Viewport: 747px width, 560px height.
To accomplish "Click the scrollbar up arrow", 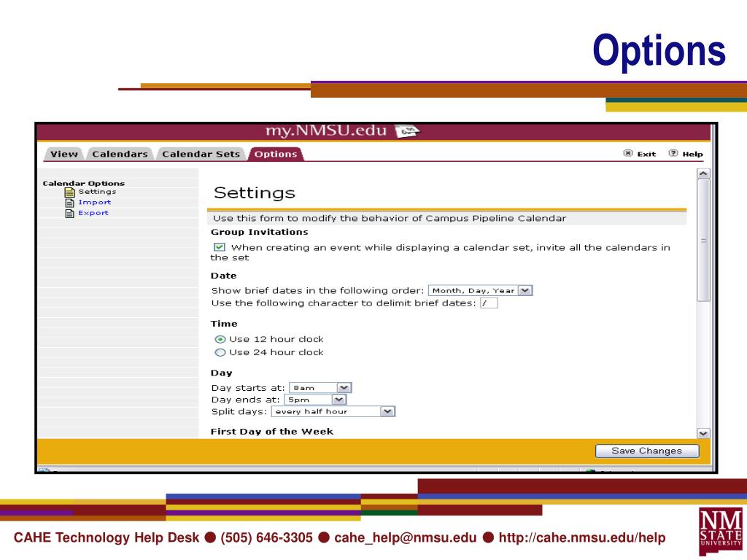I will (x=703, y=174).
